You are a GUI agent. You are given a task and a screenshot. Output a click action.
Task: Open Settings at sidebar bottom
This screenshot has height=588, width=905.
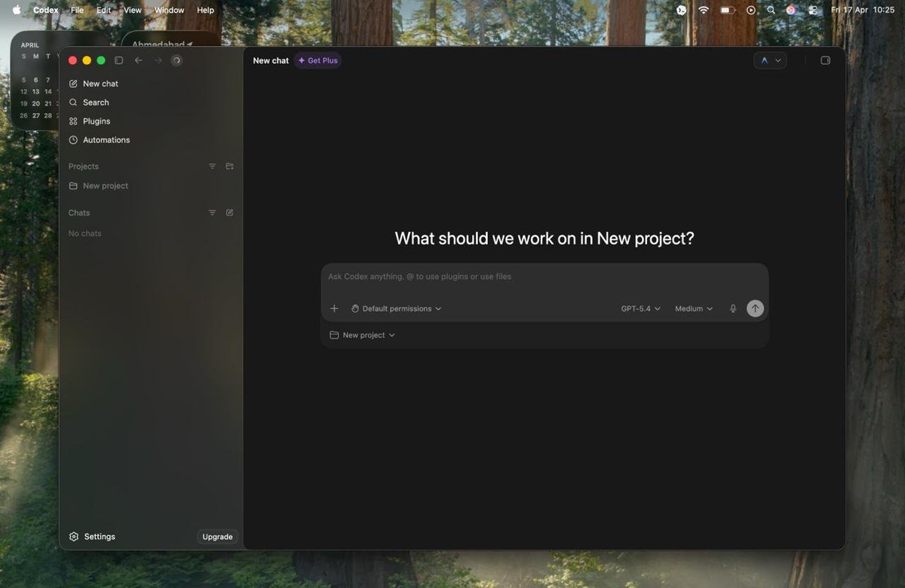tap(92, 537)
